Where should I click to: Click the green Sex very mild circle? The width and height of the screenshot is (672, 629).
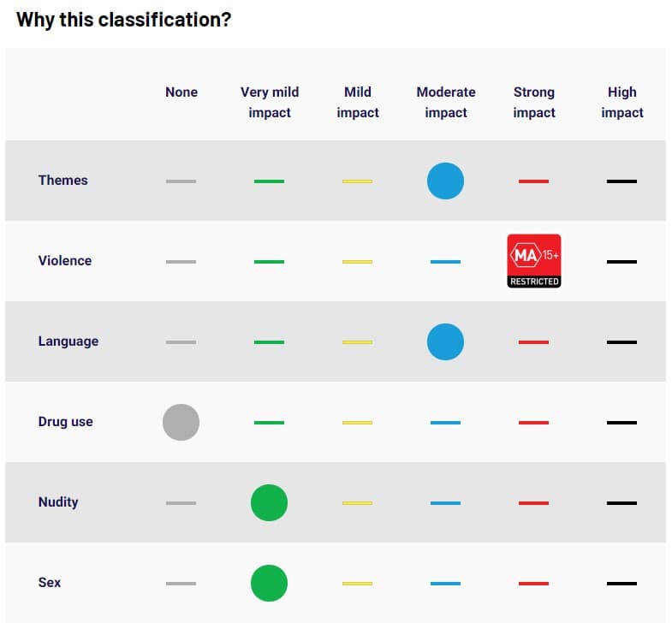point(269,583)
